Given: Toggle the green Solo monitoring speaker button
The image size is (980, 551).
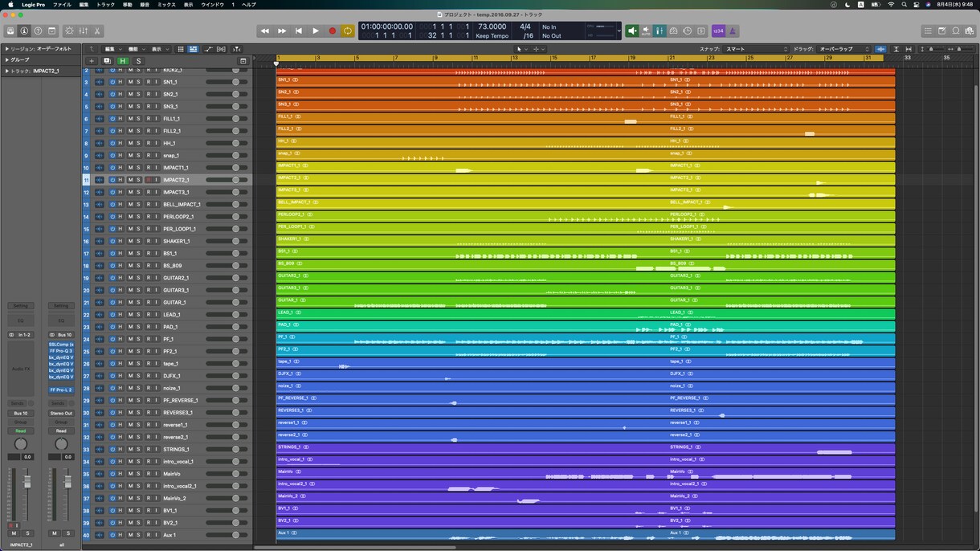Looking at the screenshot, I should click(x=632, y=31).
